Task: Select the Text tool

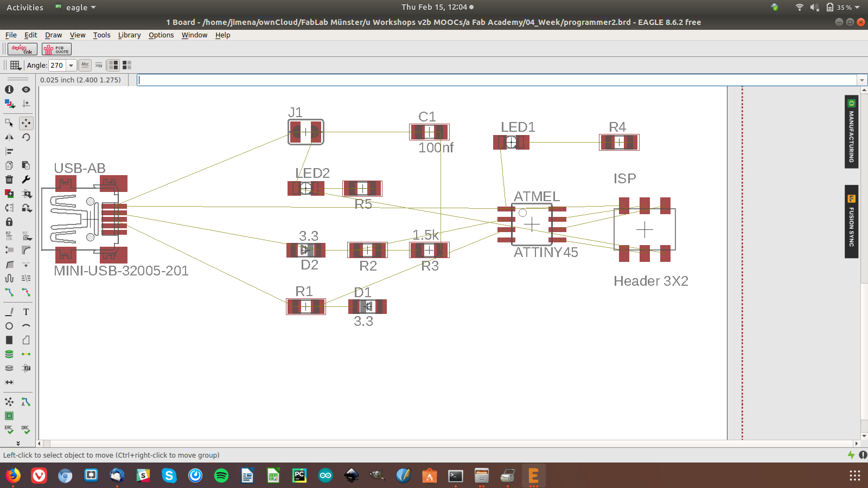Action: point(26,312)
